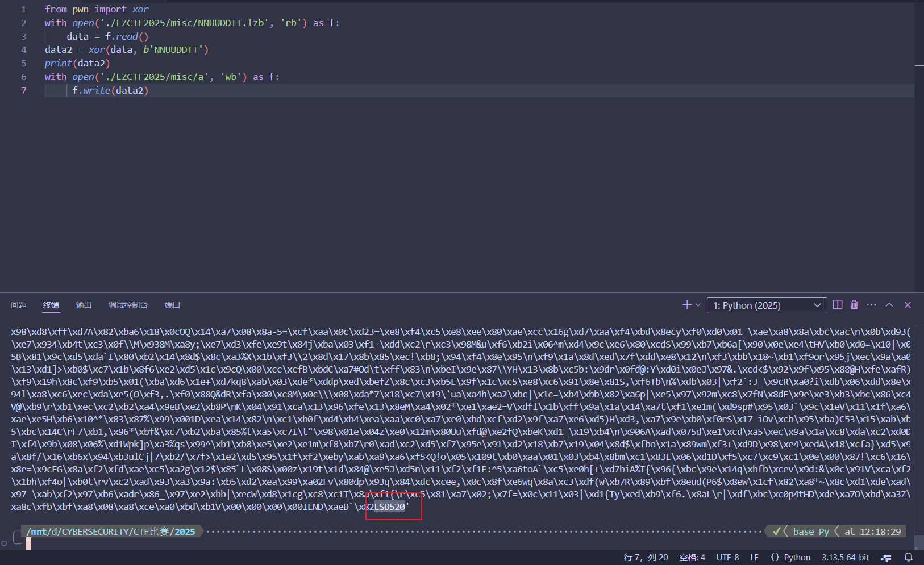Switch to the 问题 tab
The height and width of the screenshot is (565, 924).
point(18,305)
